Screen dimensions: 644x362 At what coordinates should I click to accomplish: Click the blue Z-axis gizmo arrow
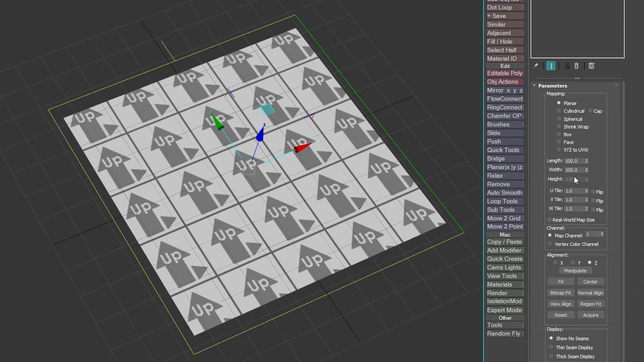261,134
